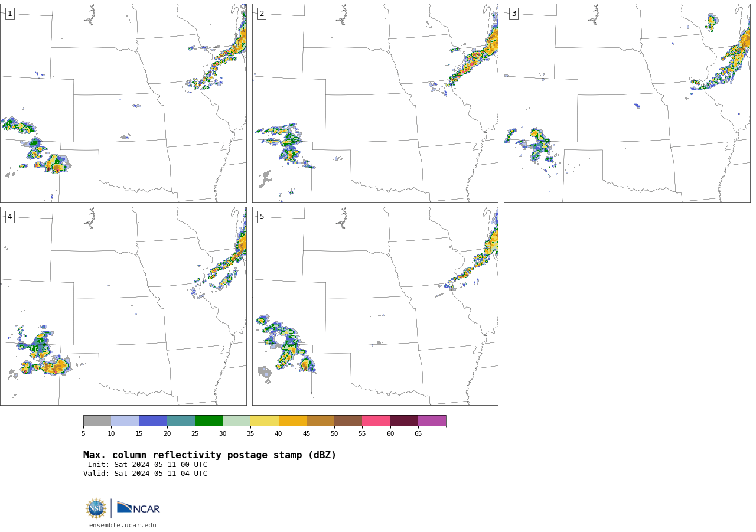756x532 pixels.
Task: Click the colorbar tick label 65
Action: point(418,434)
